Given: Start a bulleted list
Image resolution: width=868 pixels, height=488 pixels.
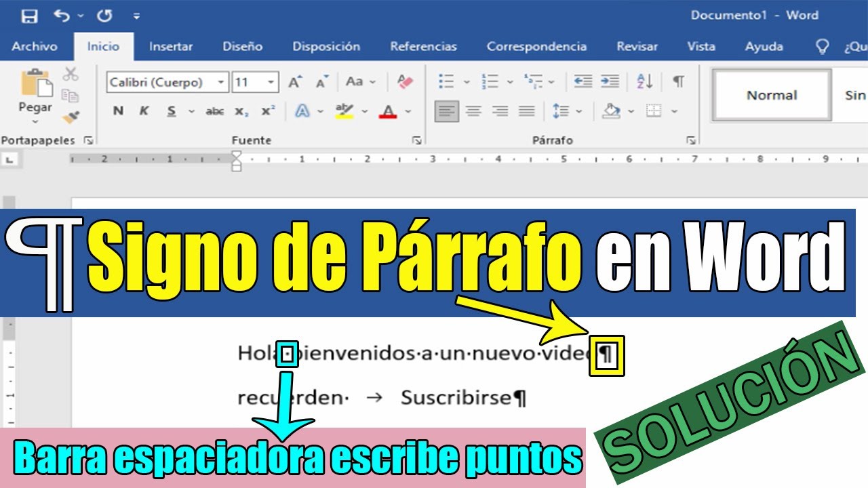Looking at the screenshot, I should click(x=446, y=82).
